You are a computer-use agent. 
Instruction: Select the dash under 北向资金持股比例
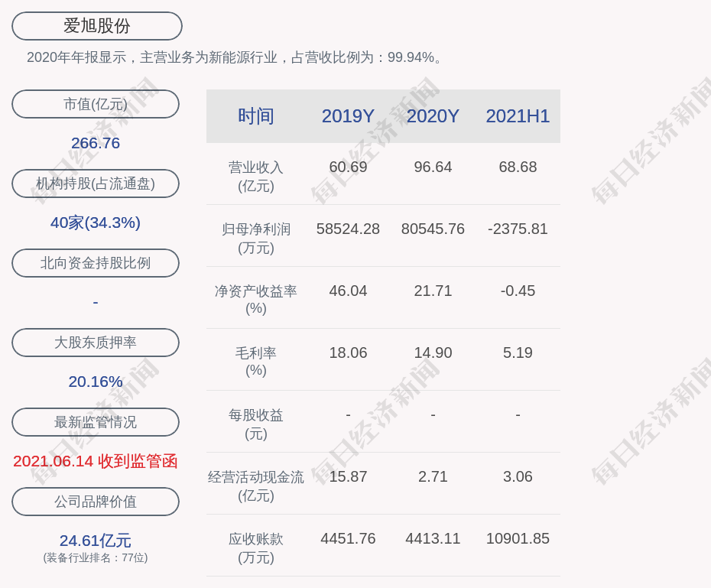pos(96,302)
